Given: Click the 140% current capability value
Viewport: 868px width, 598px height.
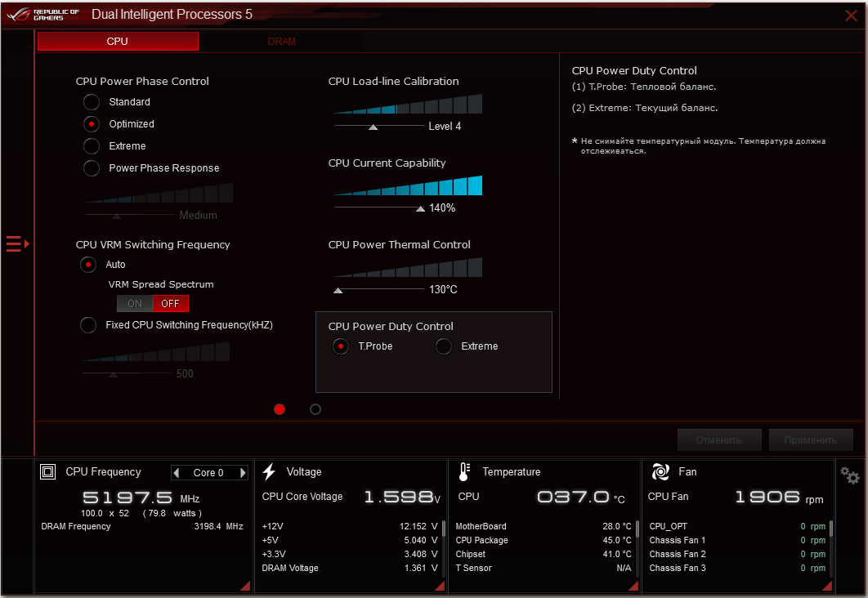Looking at the screenshot, I should 442,208.
